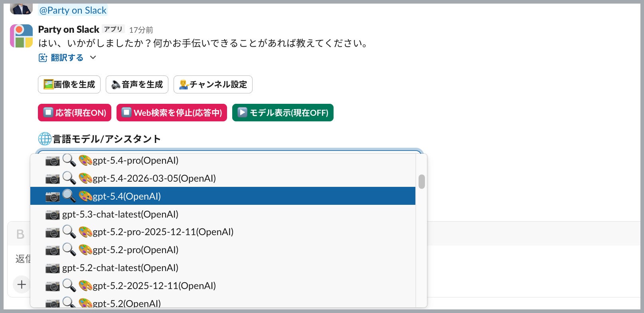The image size is (644, 313).
Task: Click the palette icon on gpt-5.2-pro row
Action: click(85, 250)
